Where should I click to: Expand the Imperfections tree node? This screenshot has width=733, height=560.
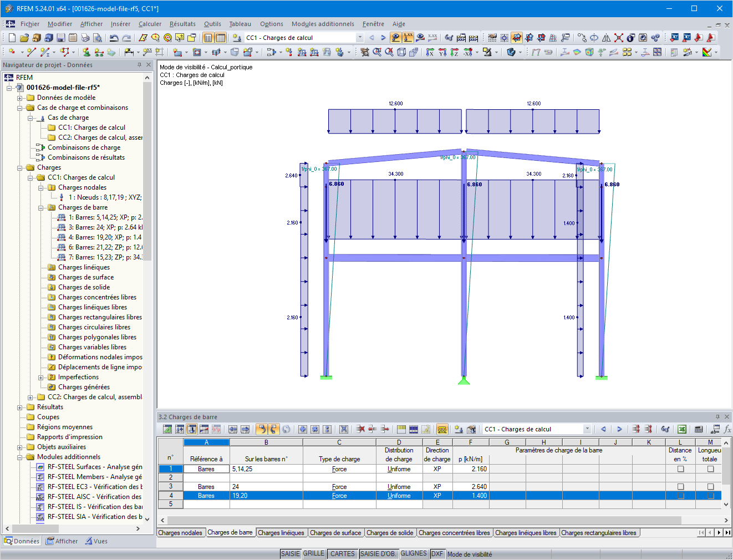(x=41, y=377)
